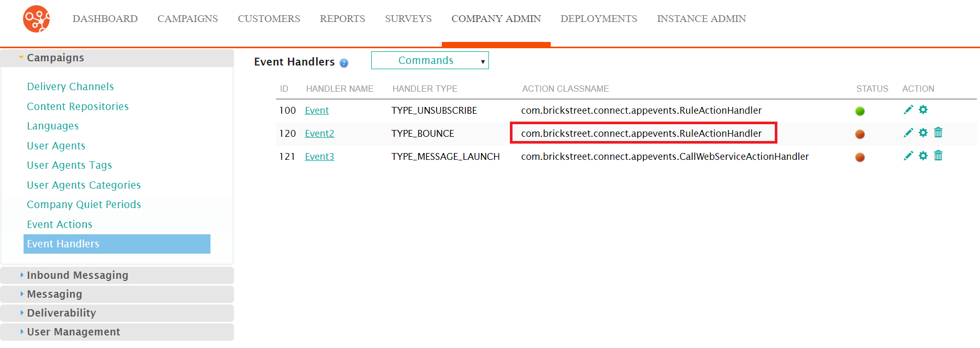Click the green status dot for Event

tap(860, 111)
